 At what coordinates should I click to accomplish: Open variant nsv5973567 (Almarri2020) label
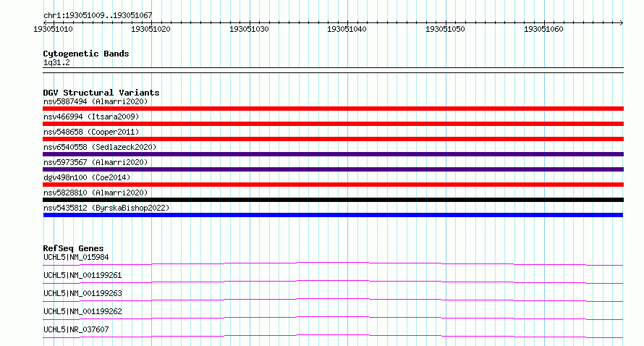(x=96, y=162)
